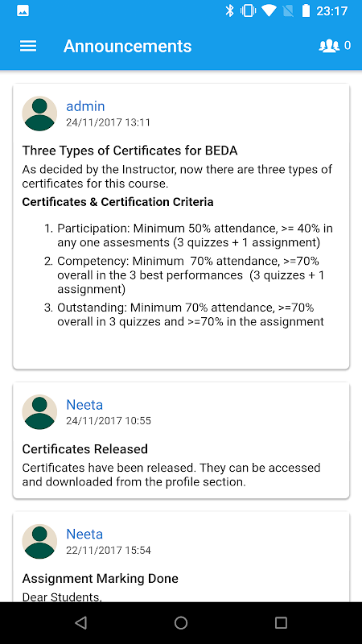Open the hamburger navigation menu
Viewport: 362px width, 644px height.
pos(28,46)
